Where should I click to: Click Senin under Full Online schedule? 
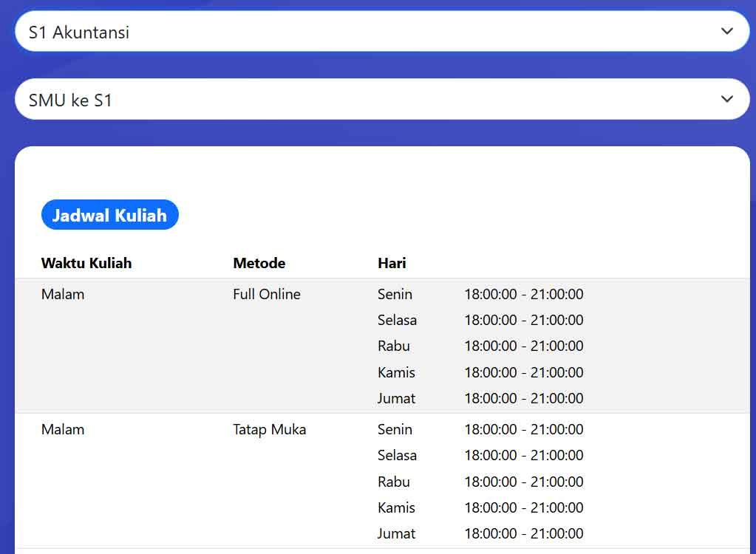click(395, 294)
